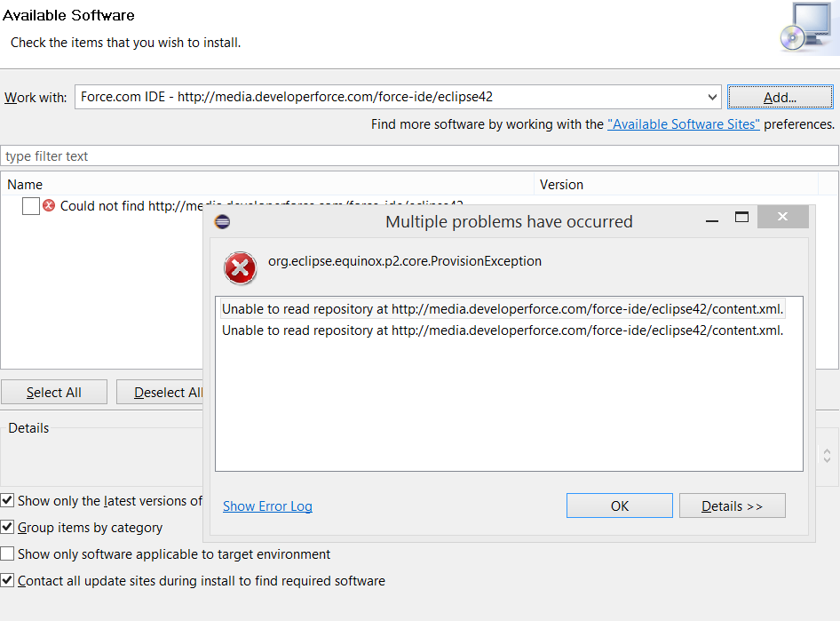This screenshot has width=840, height=621.
Task: Enable 'Show only software applicable to target environment'
Action: click(7, 554)
